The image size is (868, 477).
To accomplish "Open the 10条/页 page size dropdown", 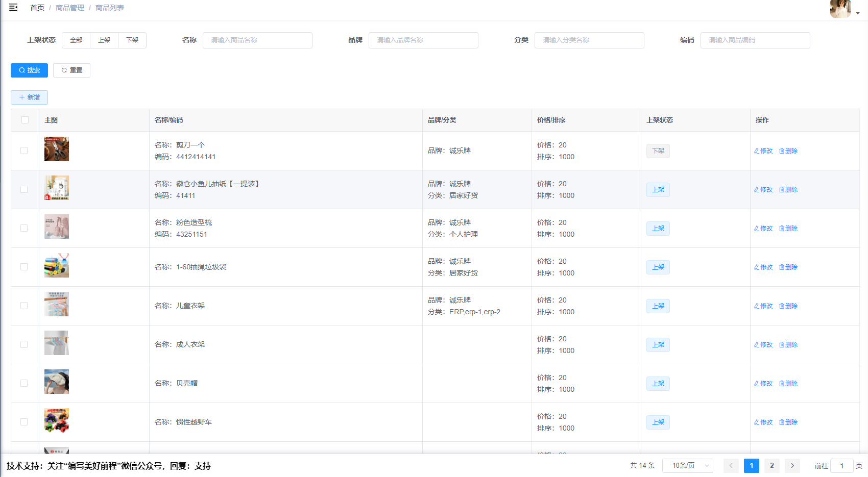I will tap(687, 466).
